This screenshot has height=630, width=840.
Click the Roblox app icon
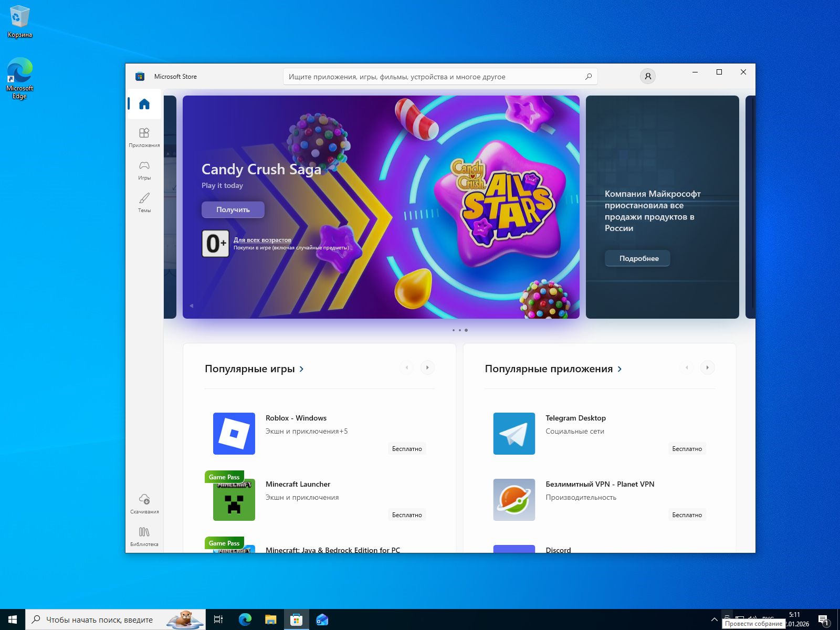[234, 434]
